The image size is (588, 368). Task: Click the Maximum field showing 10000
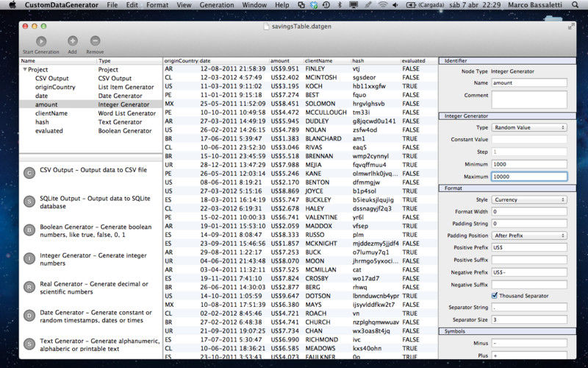[x=529, y=177]
